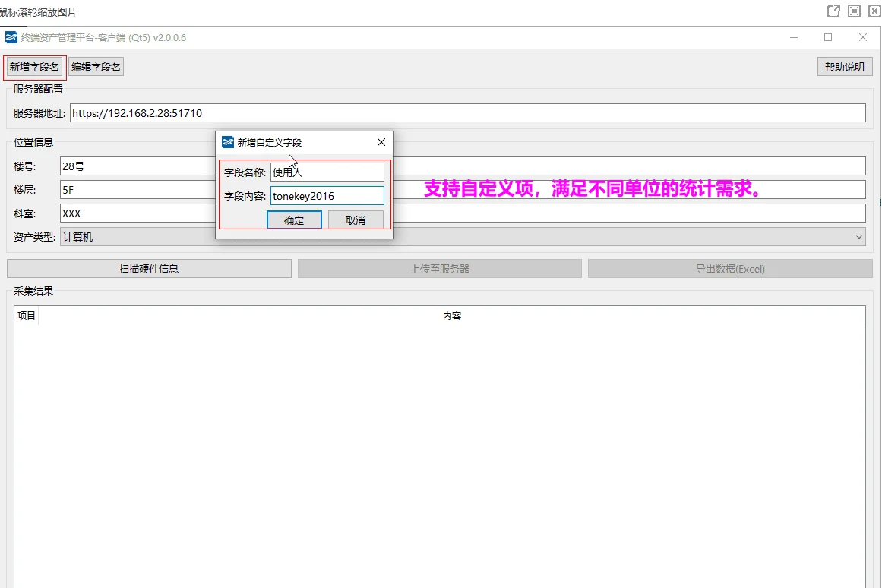Close the 新增自定义字段 dialog with its X
Screen dimensions: 882x588
coord(381,142)
